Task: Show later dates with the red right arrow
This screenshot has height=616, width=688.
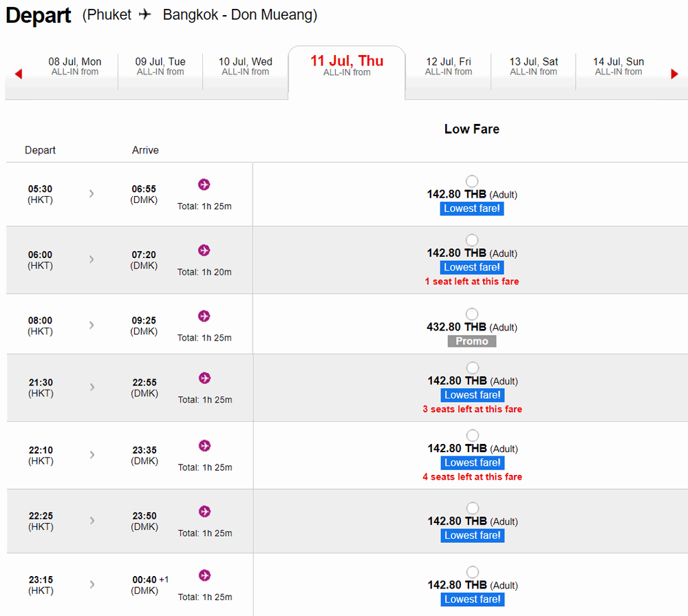Action: 674,74
